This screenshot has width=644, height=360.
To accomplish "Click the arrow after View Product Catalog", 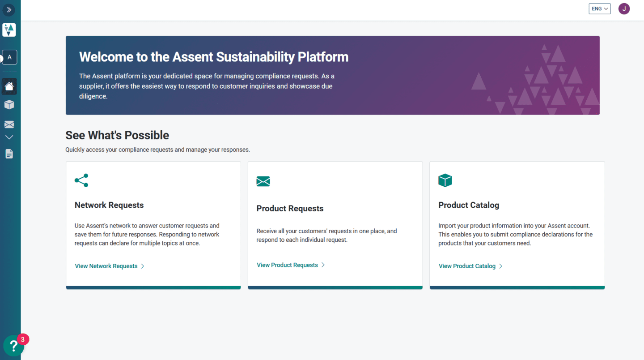I will (501, 266).
